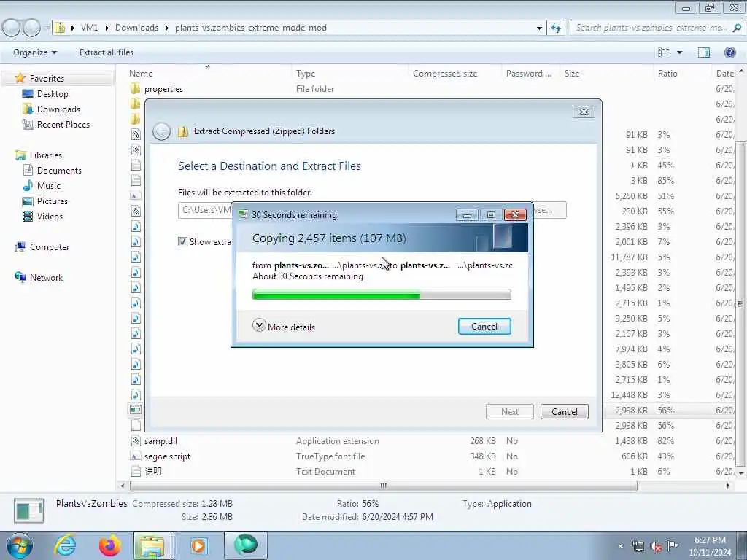Click PlantsVsZombies thumbnail in details pane
The height and width of the screenshot is (560, 747).
coord(29,510)
